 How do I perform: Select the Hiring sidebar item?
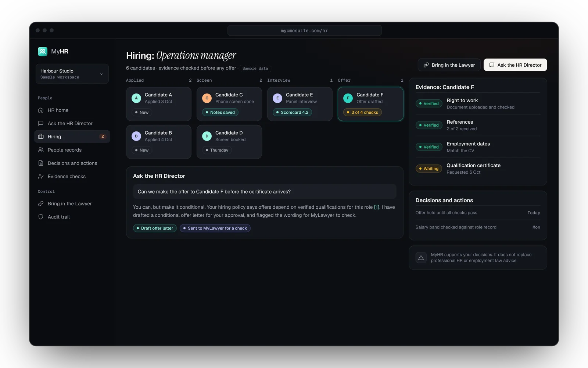(72, 137)
